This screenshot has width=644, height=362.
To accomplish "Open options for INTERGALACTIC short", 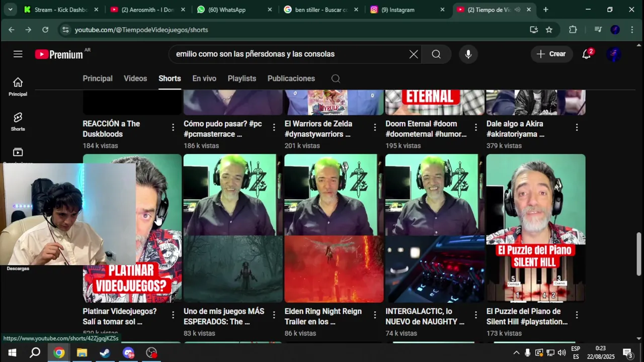I will pyautogui.click(x=476, y=315).
